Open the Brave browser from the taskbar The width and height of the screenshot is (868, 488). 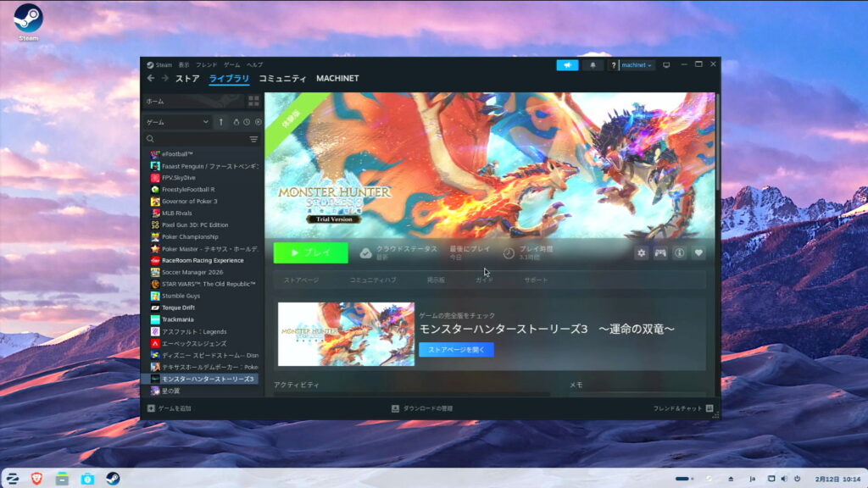tap(36, 479)
